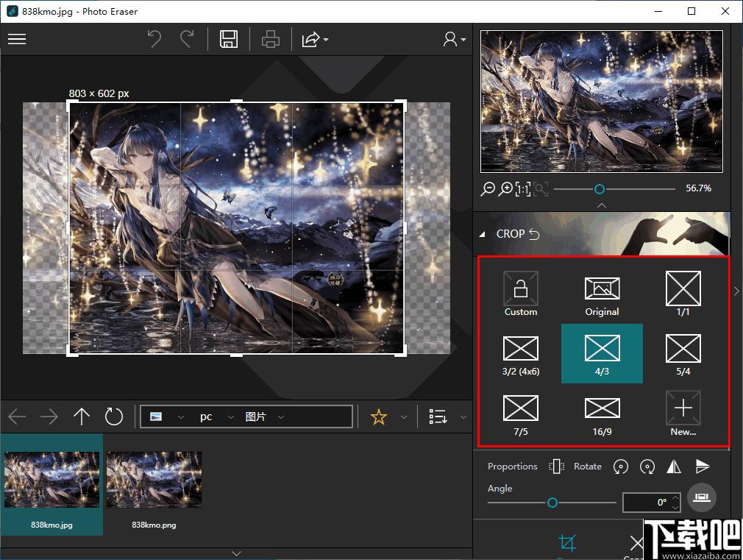The image size is (743, 560).
Task: Select the 7/5 crop ratio
Action: tap(521, 414)
